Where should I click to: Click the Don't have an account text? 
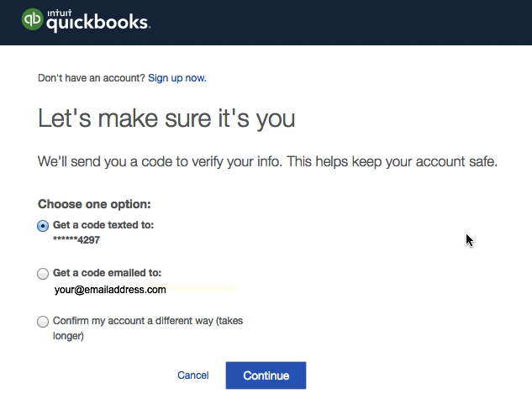click(x=92, y=78)
